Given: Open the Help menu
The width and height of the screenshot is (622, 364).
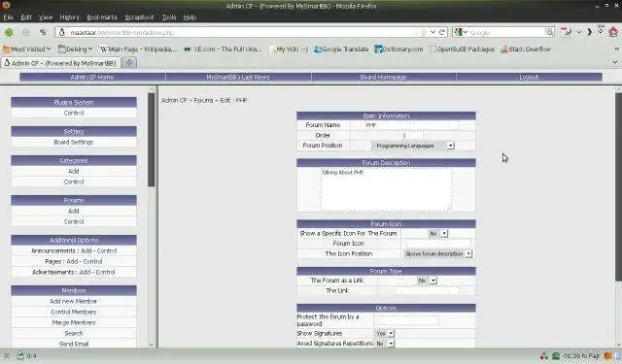Looking at the screenshot, I should [x=190, y=17].
